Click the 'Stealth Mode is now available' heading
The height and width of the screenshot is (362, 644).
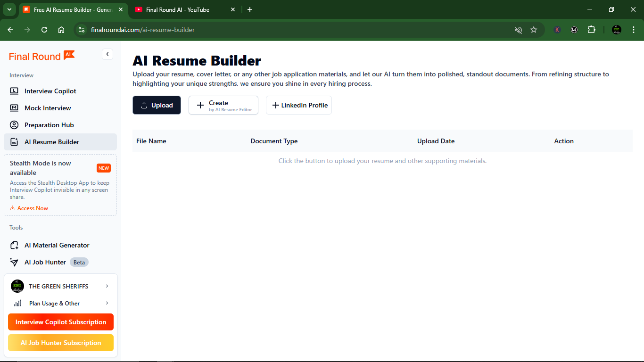41,168
